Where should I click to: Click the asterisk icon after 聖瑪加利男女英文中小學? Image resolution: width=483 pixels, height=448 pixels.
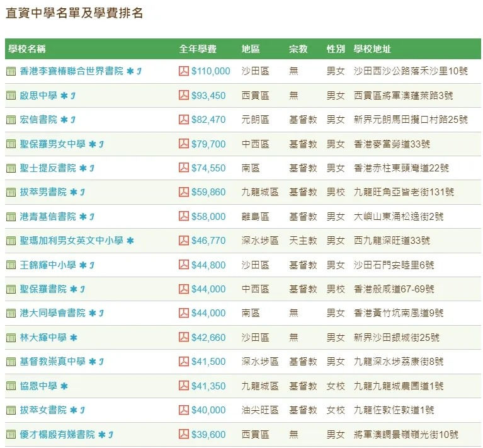(130, 241)
